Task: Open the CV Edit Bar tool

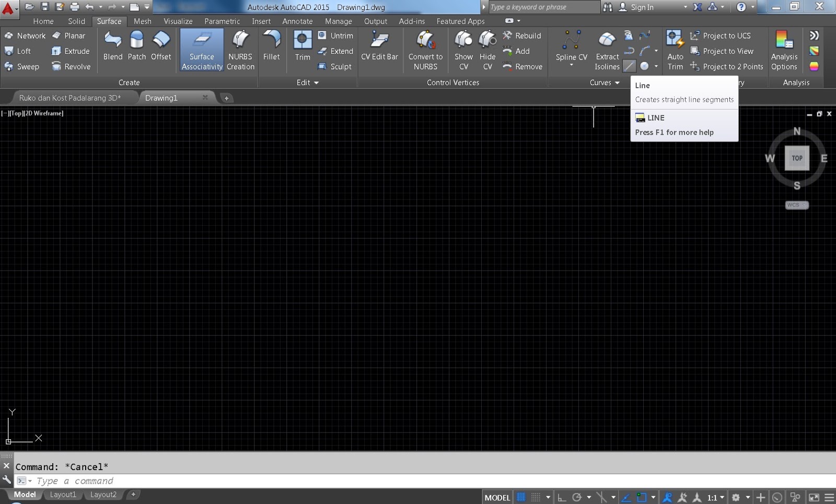Action: (x=379, y=45)
